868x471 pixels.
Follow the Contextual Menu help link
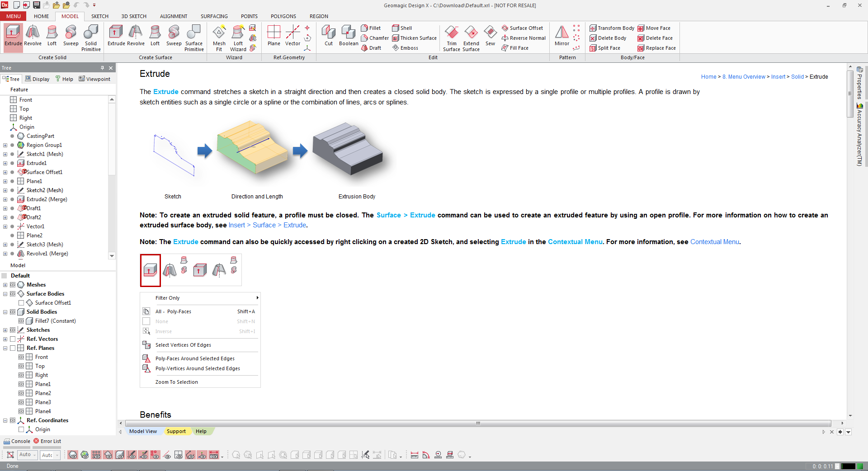click(x=714, y=242)
